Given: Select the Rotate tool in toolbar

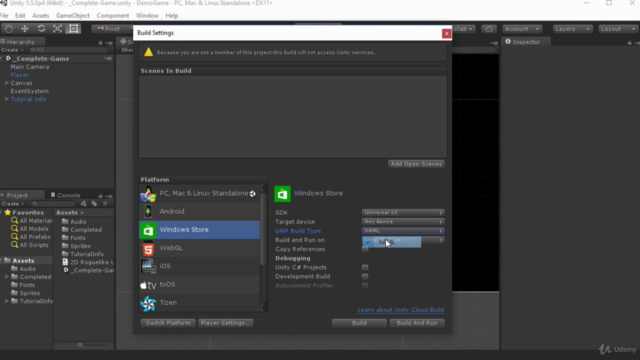Looking at the screenshot, I should (41, 29).
